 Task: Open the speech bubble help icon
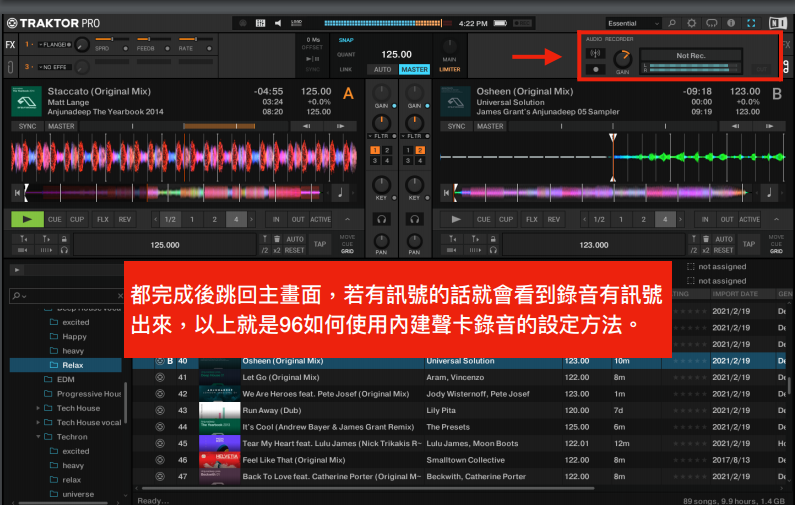(x=712, y=23)
